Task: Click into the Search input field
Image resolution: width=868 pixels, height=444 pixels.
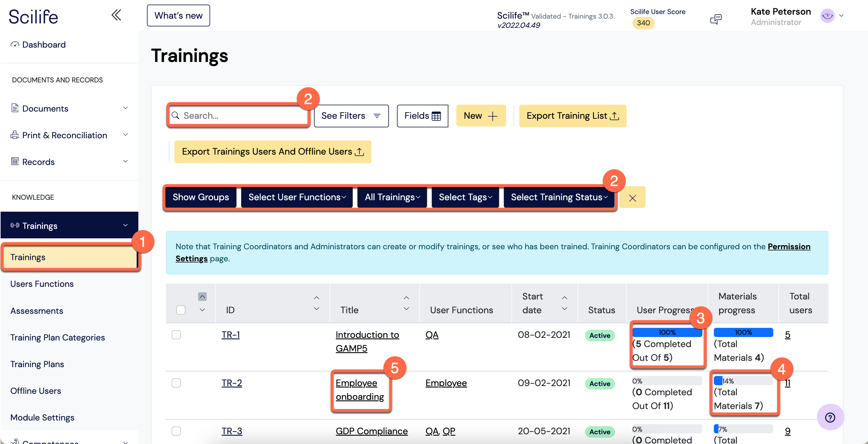Action: [238, 116]
